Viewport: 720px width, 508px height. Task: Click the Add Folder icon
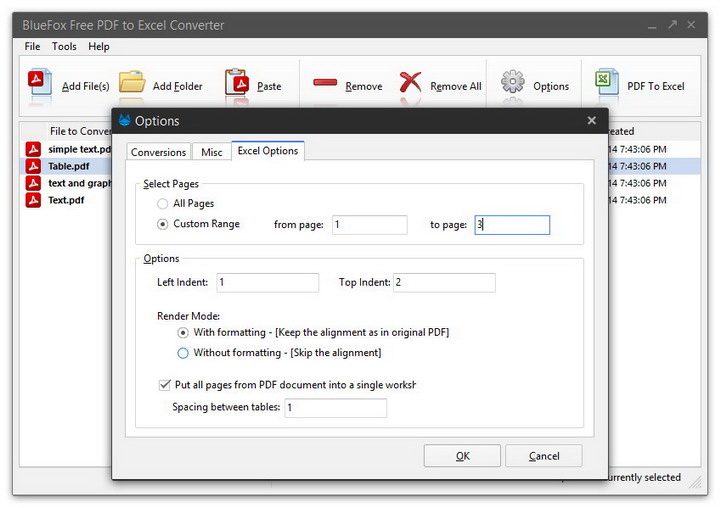pos(132,82)
